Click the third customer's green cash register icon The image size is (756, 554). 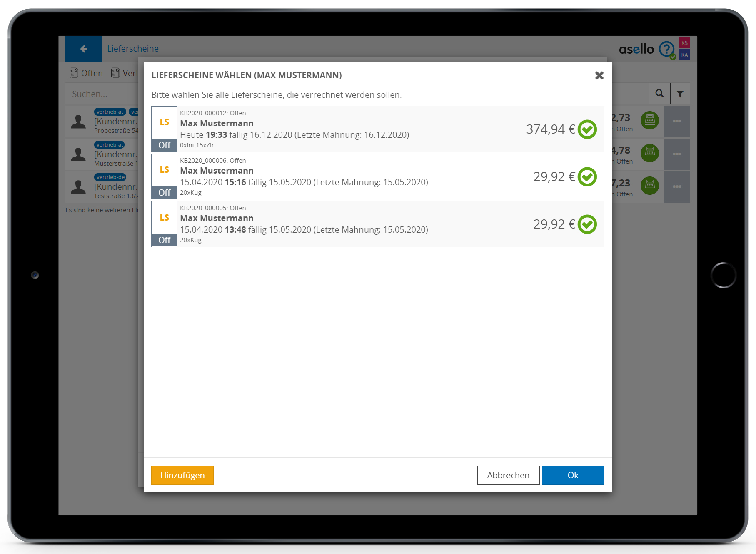(649, 186)
